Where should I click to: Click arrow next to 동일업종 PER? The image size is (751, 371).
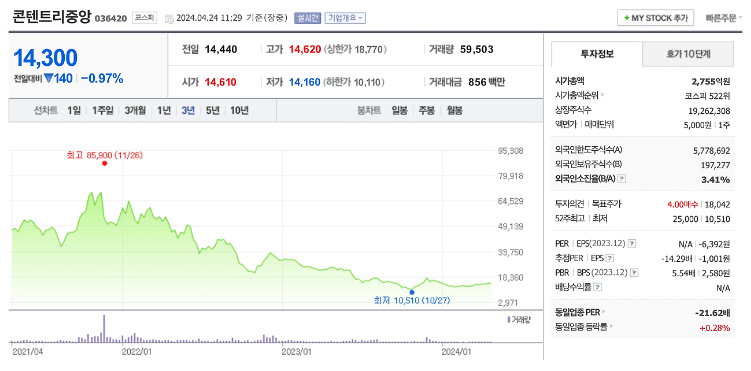(603, 313)
